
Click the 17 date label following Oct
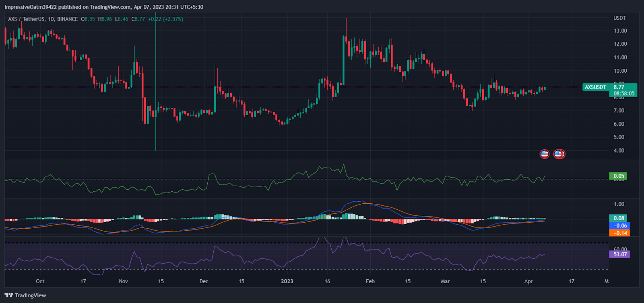[x=83, y=281]
